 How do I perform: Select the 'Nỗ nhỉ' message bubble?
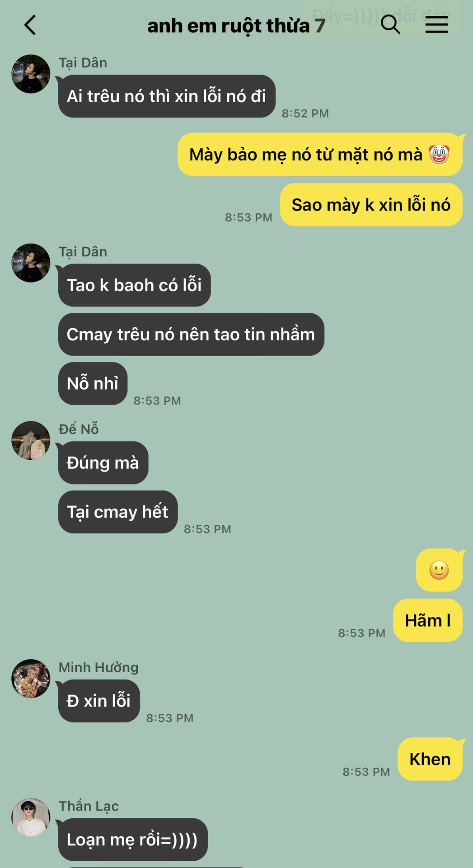[93, 383]
